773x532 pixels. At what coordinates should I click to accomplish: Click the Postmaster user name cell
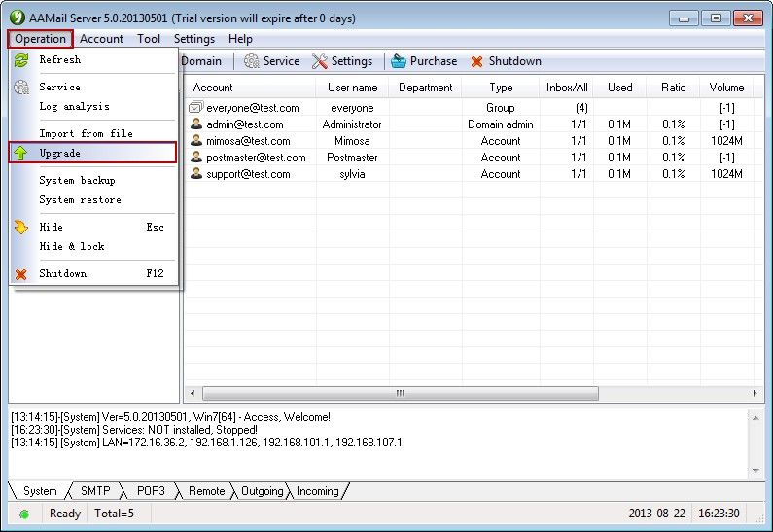point(352,158)
